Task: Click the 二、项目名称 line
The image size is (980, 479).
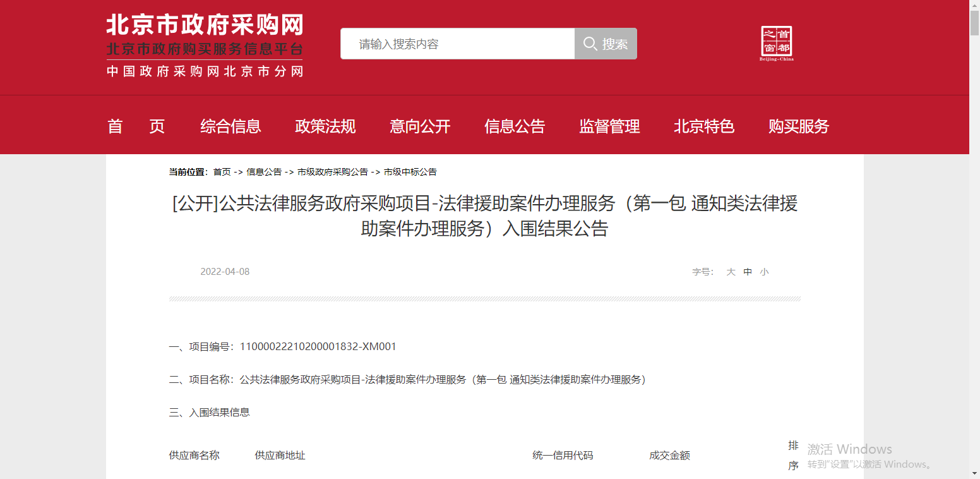Action: click(408, 380)
